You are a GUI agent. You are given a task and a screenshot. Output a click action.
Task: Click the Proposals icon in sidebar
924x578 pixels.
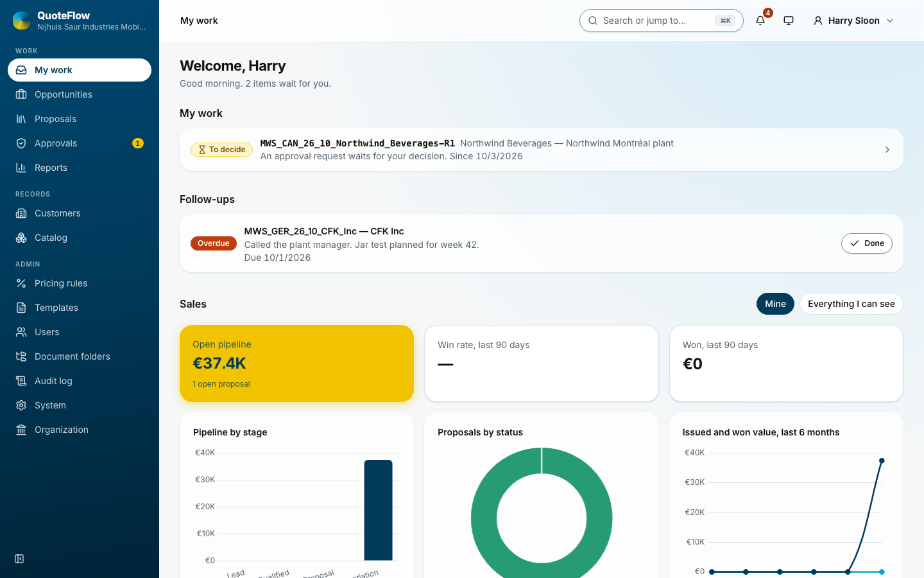[21, 119]
